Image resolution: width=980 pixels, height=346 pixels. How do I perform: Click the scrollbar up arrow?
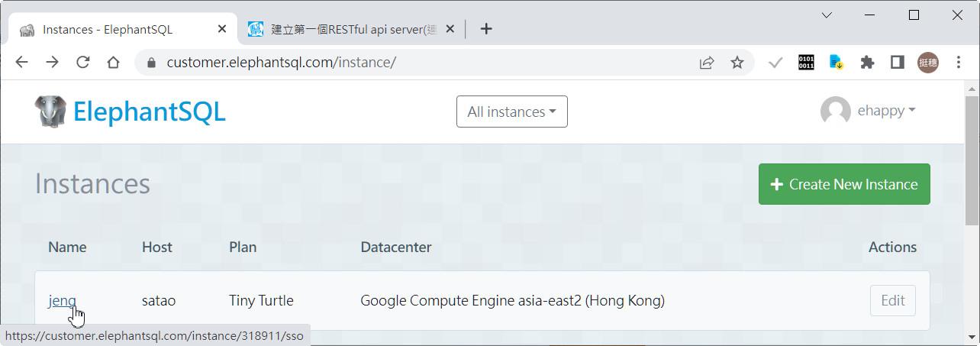[972, 89]
